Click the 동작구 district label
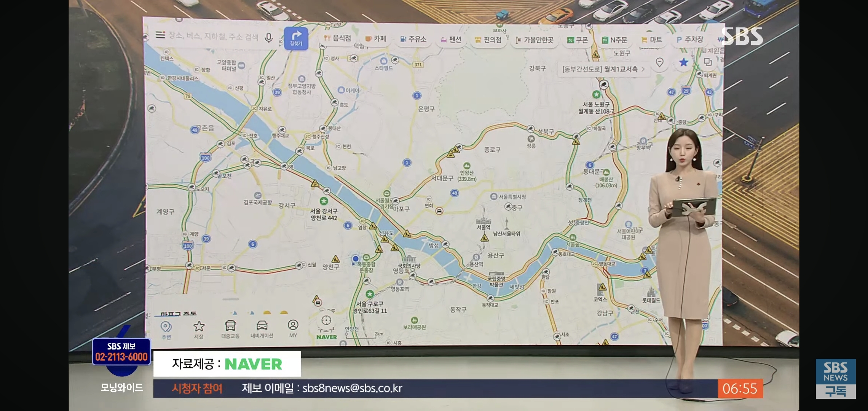The width and height of the screenshot is (868, 411). [x=458, y=310]
